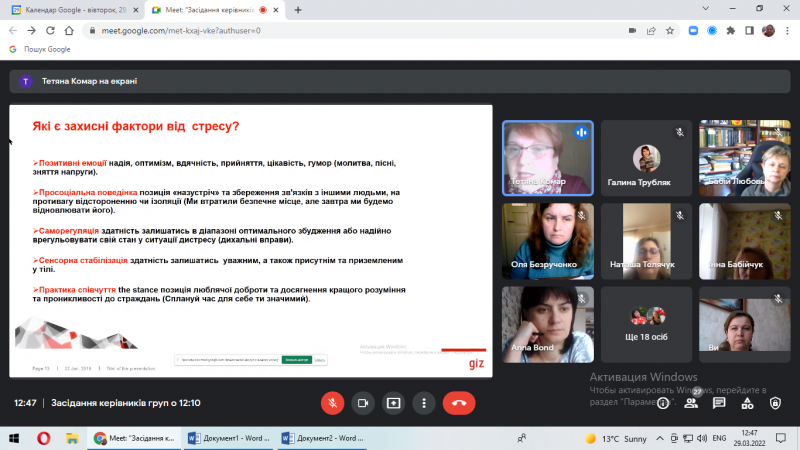Select Інна Бабійчук video tile

click(745, 241)
